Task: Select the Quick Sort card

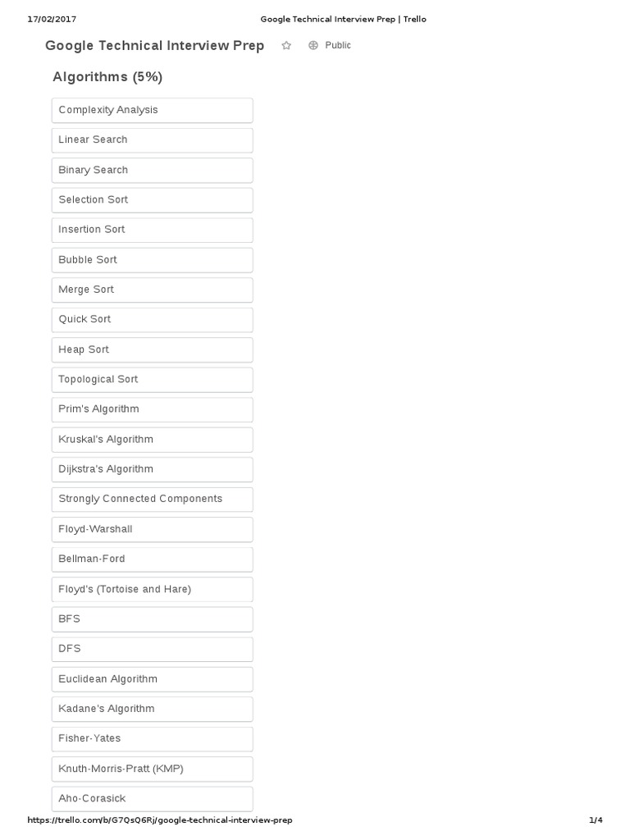Action: tap(152, 319)
